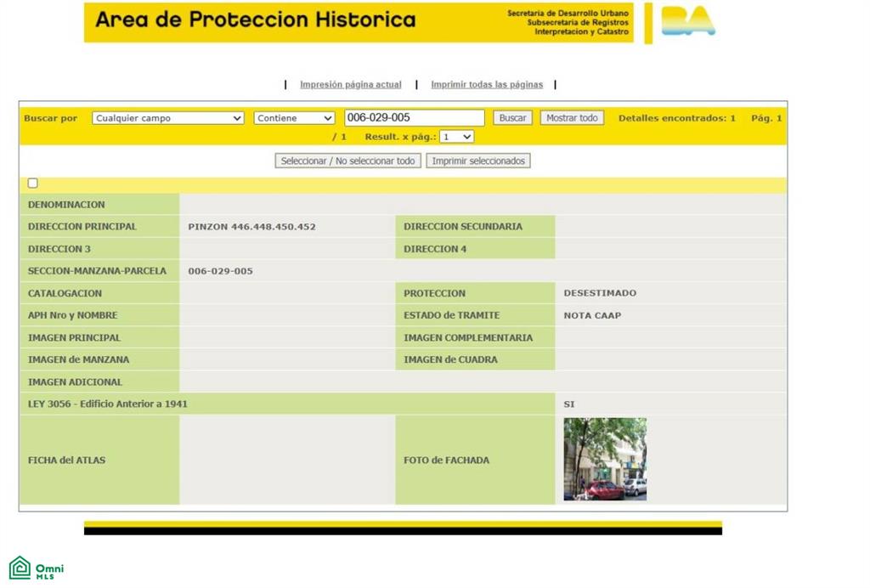Image resolution: width=870 pixels, height=588 pixels.
Task: Click the Buscar button
Action: coord(512,117)
